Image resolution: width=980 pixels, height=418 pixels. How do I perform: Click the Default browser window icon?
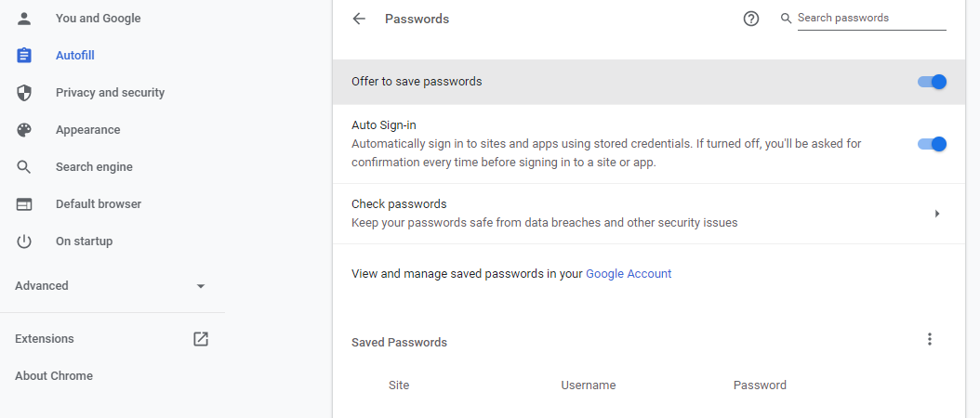(24, 204)
